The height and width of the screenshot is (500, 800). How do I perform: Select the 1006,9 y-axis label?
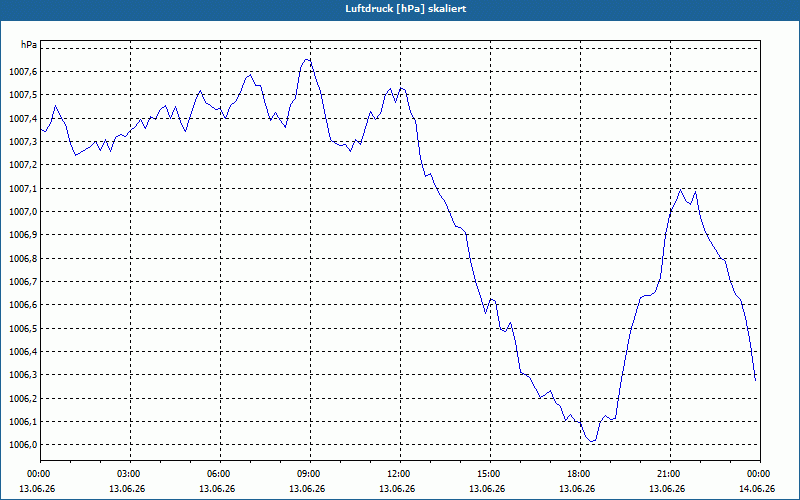tap(23, 235)
